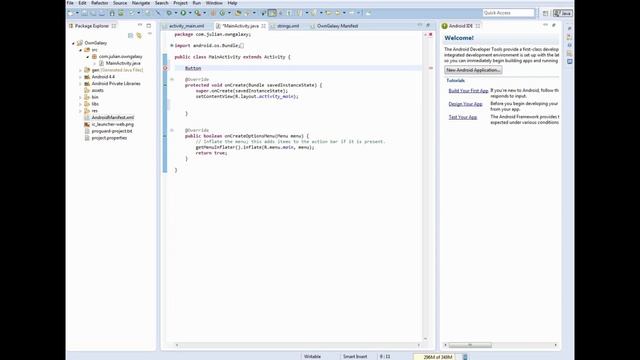Viewport: 640px width, 360px height.
Task: Expand the Android Private Libraries node
Action: 80,84
